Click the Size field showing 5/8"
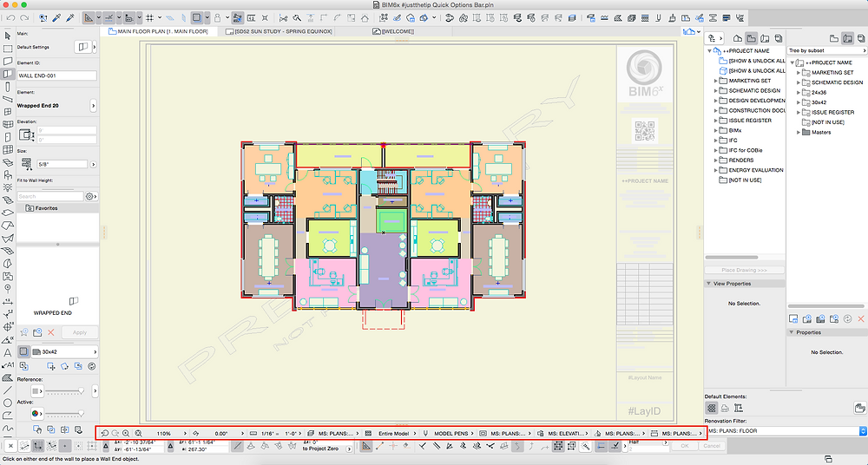The height and width of the screenshot is (465, 868). (x=62, y=164)
